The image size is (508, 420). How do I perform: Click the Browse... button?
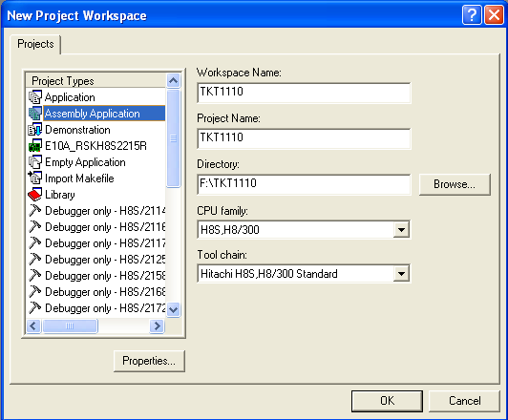pyautogui.click(x=455, y=184)
